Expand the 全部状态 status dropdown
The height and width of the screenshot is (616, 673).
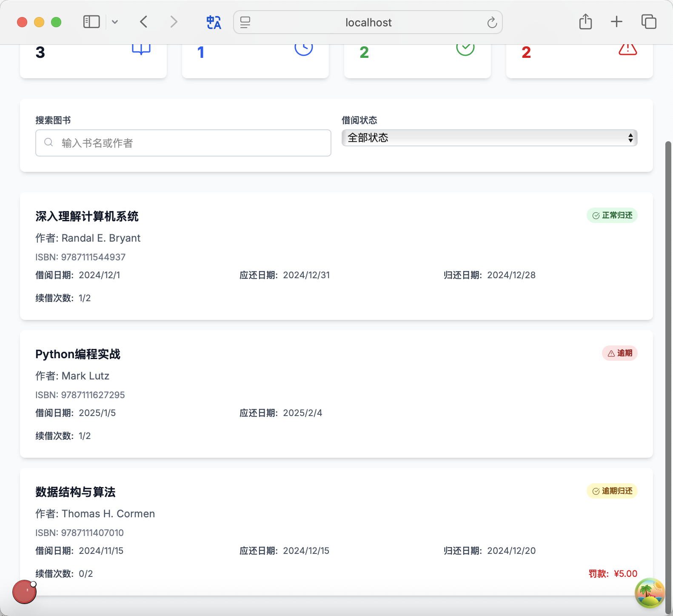point(489,138)
